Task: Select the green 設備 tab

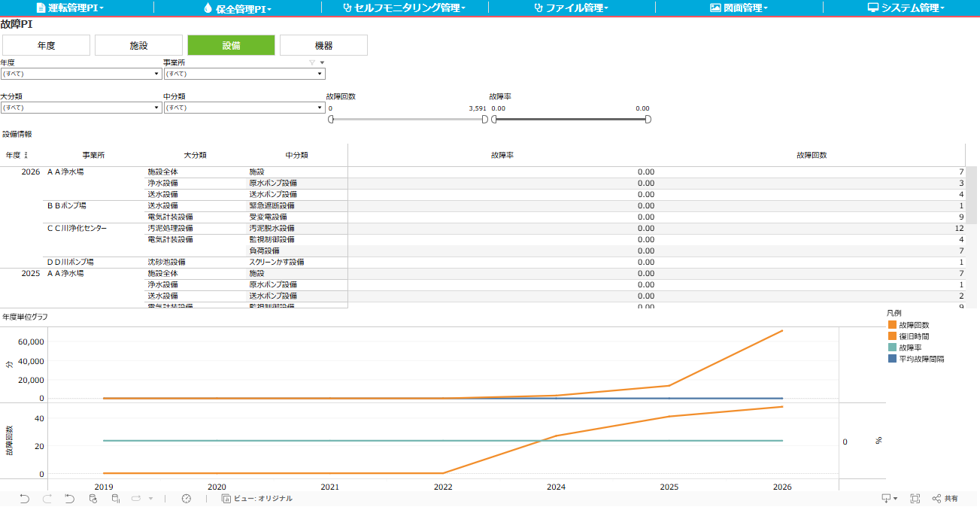Action: (232, 45)
